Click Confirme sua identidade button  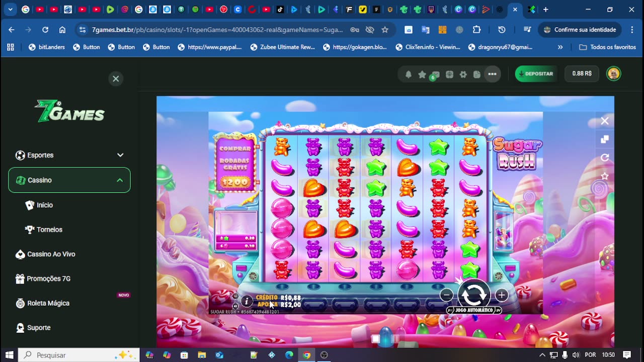(x=579, y=30)
